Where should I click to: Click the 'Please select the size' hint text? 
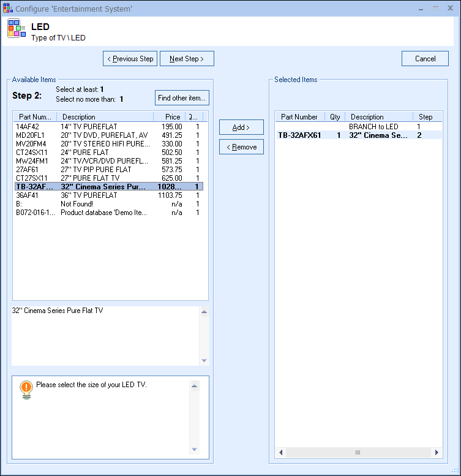pos(91,385)
